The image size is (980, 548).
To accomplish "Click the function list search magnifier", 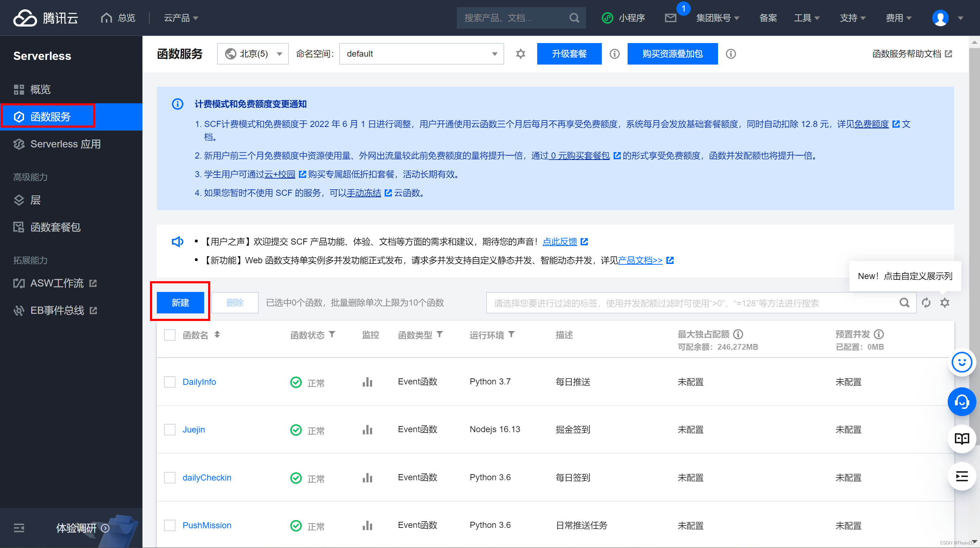I will (x=904, y=303).
